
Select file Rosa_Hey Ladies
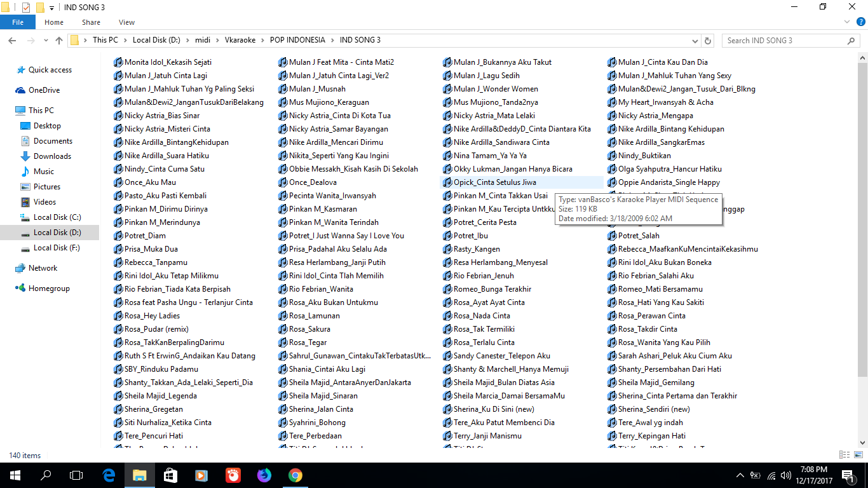(x=146, y=316)
